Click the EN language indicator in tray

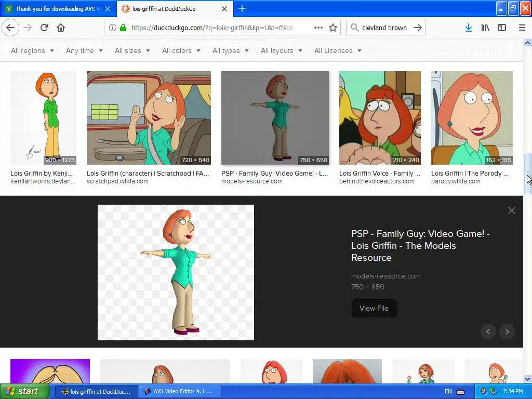point(448,391)
